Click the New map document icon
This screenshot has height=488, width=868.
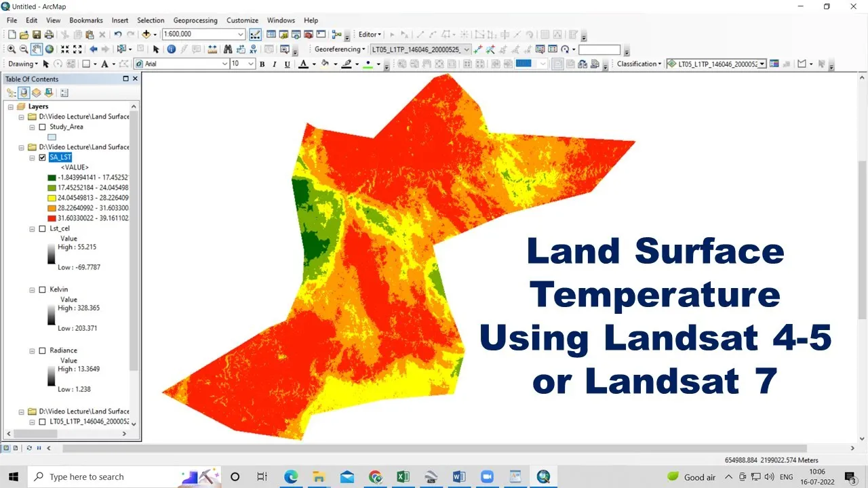tap(12, 35)
